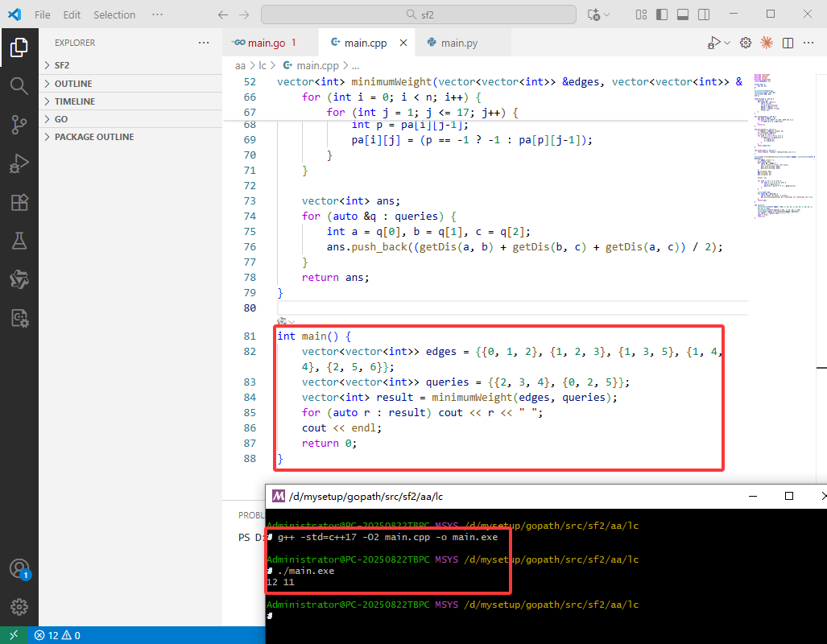Open more editor actions ellipsis
The width and height of the screenshot is (827, 644).
click(808, 43)
